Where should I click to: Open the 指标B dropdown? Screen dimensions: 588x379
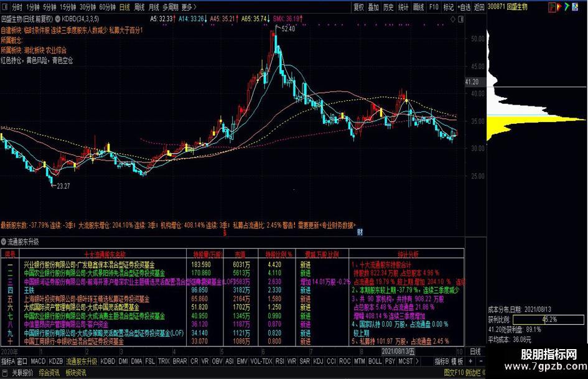click(442, 362)
